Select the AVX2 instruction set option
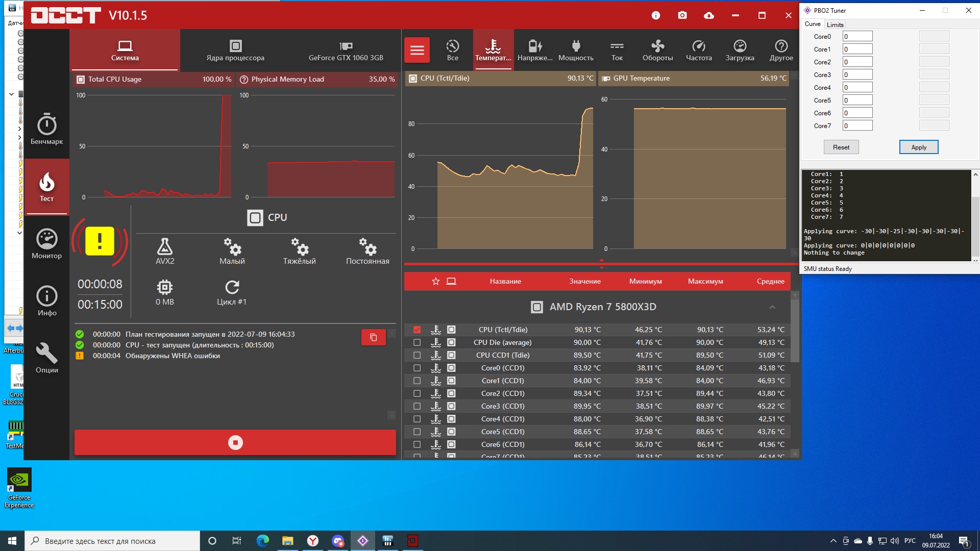The height and width of the screenshot is (551, 980). click(164, 251)
